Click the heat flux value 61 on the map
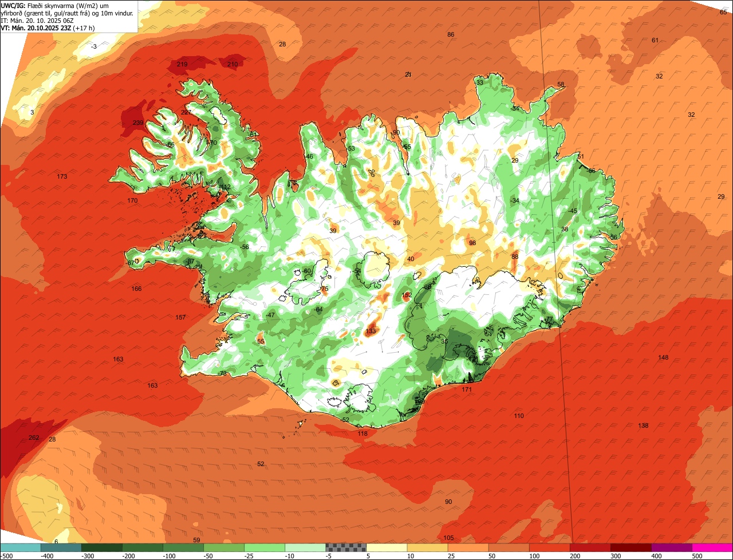Image resolution: width=733 pixels, height=560 pixels. point(655,40)
